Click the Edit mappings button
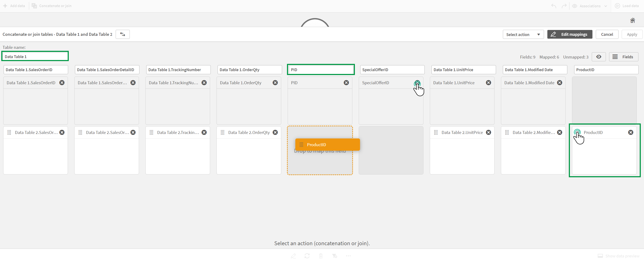Screen dimensions: 644x263 (571, 34)
